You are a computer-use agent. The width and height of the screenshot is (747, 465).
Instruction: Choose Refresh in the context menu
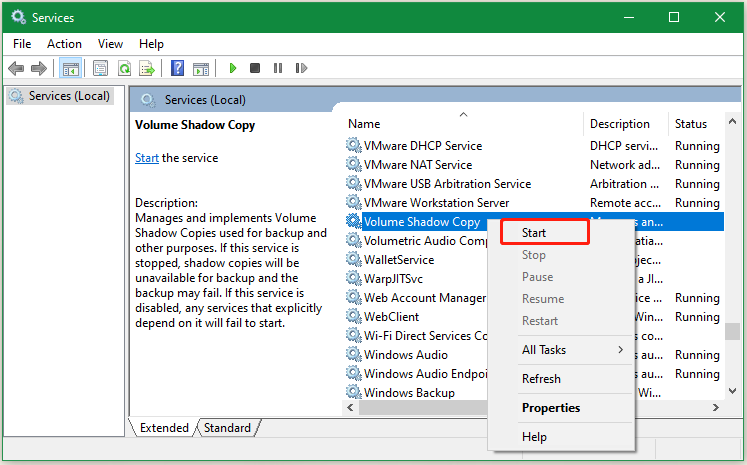pyautogui.click(x=562, y=379)
